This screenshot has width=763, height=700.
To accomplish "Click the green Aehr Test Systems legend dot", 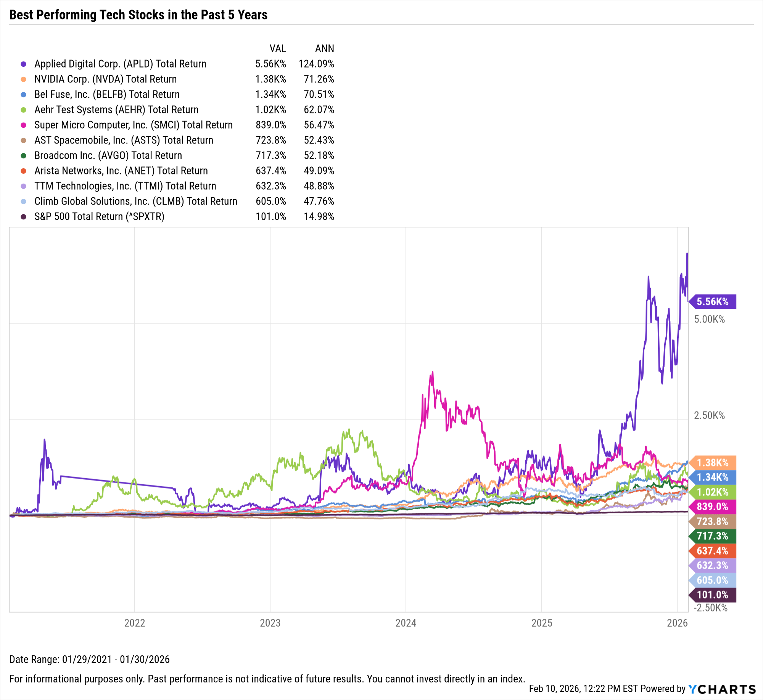I will [24, 110].
